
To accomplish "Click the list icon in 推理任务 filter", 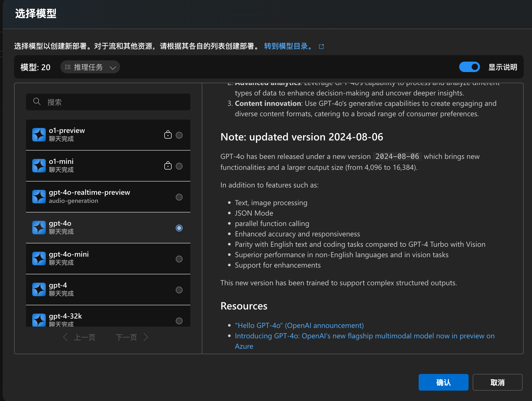I will (68, 67).
